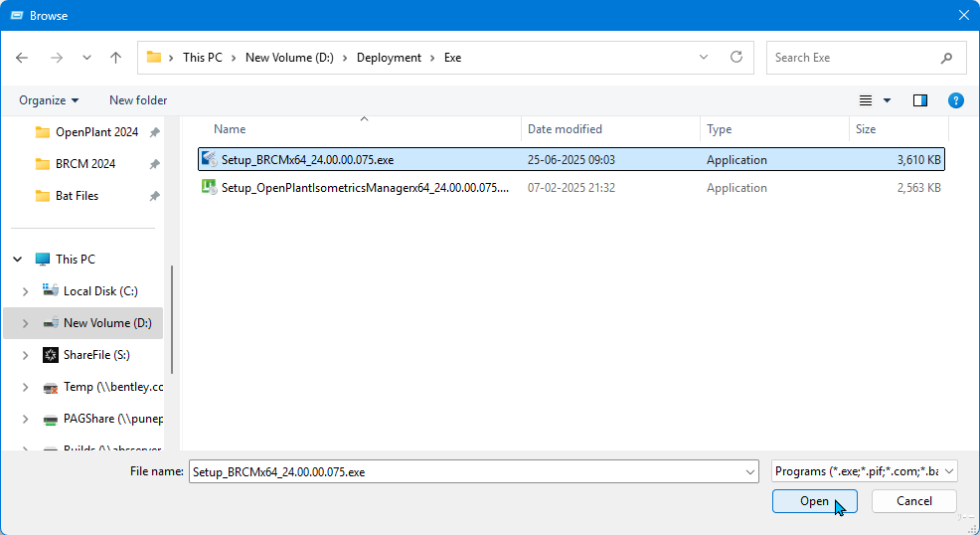Expand New Volume (D:) node
The height and width of the screenshot is (535, 980).
[25, 323]
